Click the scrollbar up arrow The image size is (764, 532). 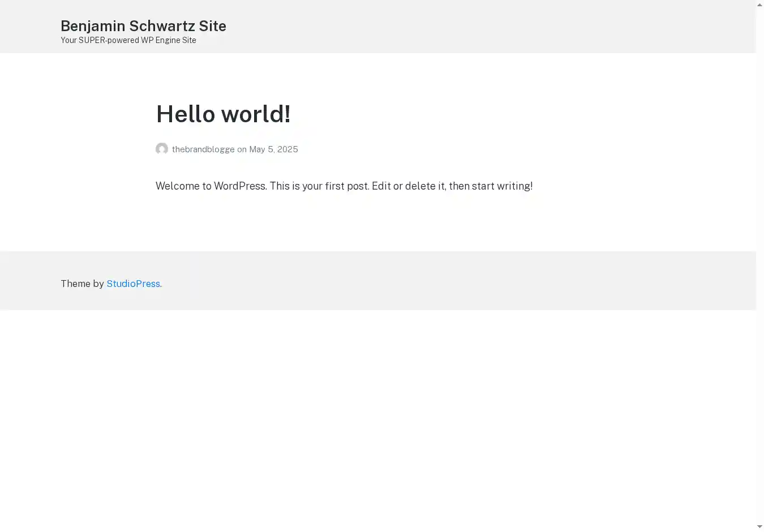(759, 5)
